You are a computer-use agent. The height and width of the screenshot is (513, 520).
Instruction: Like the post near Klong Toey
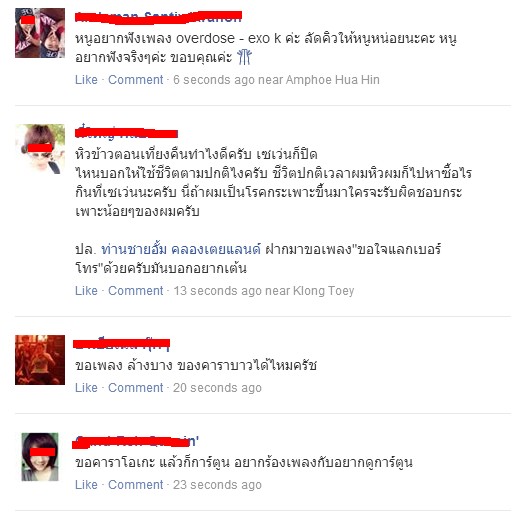[x=86, y=291]
